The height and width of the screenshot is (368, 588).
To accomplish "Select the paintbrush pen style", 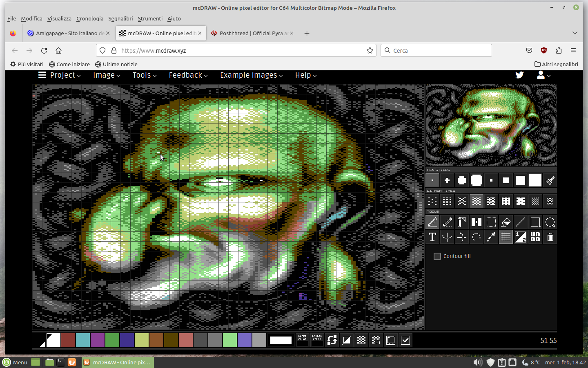I will click(x=550, y=180).
